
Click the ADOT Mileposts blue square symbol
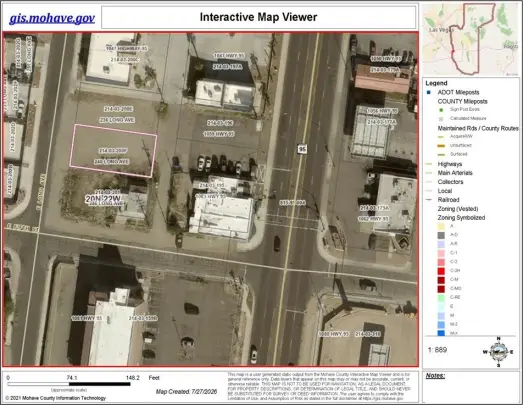click(x=429, y=92)
